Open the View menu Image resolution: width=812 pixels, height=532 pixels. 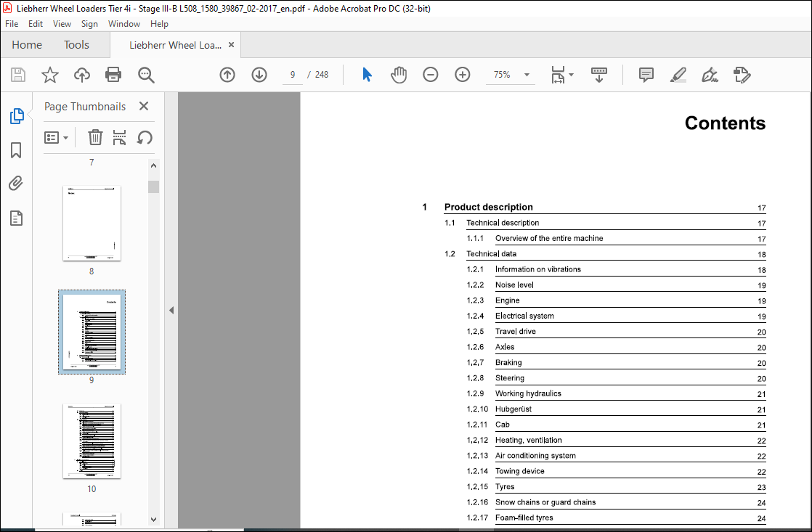[62, 24]
